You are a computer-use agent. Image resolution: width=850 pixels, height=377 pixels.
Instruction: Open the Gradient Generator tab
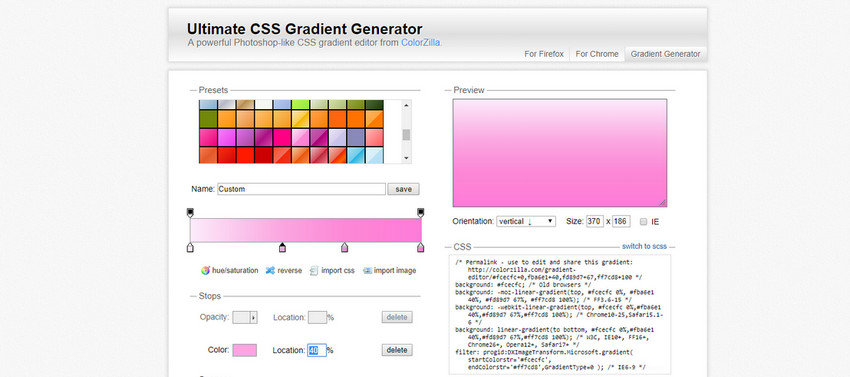click(x=665, y=54)
